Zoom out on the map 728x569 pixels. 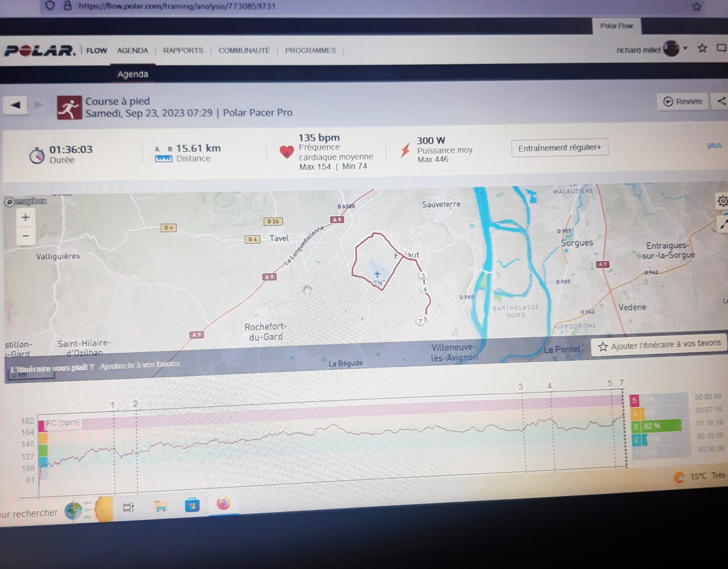(x=25, y=236)
